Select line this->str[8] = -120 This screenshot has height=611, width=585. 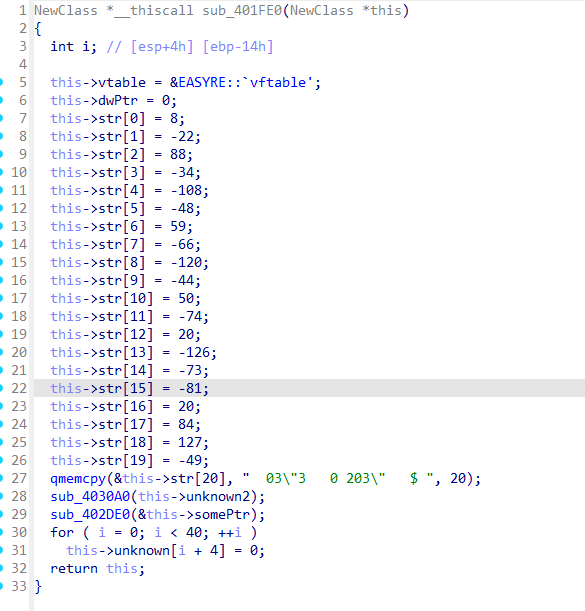click(129, 262)
